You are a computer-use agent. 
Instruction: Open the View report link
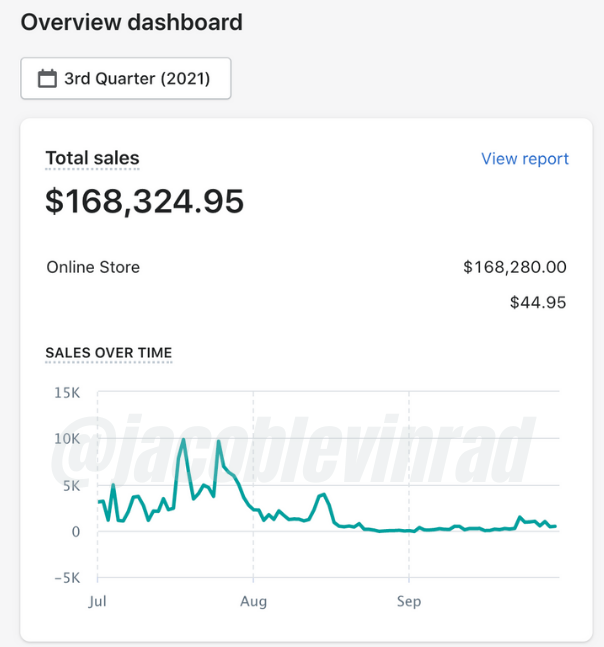[x=524, y=159]
